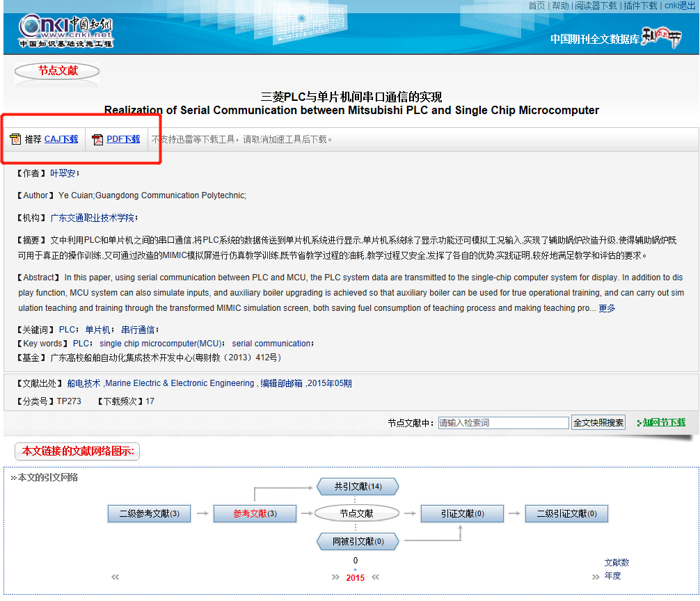
Task: Go to 首页 in the top navigation
Action: coord(536,6)
